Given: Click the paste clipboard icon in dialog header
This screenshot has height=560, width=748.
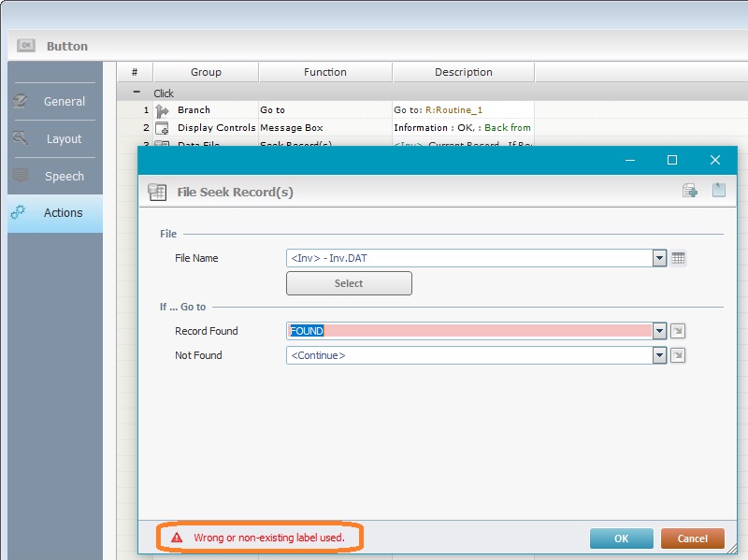Looking at the screenshot, I should (x=718, y=191).
